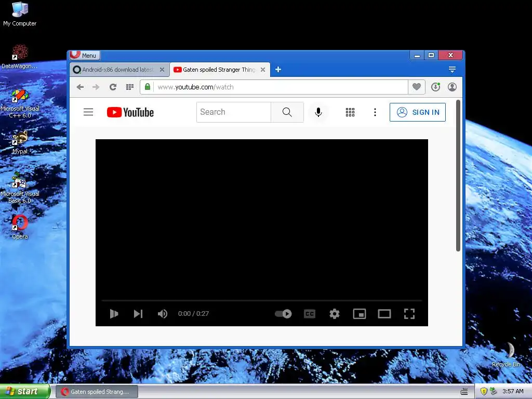Mute the video volume
Viewport: 532px width, 399px height.
tap(163, 314)
